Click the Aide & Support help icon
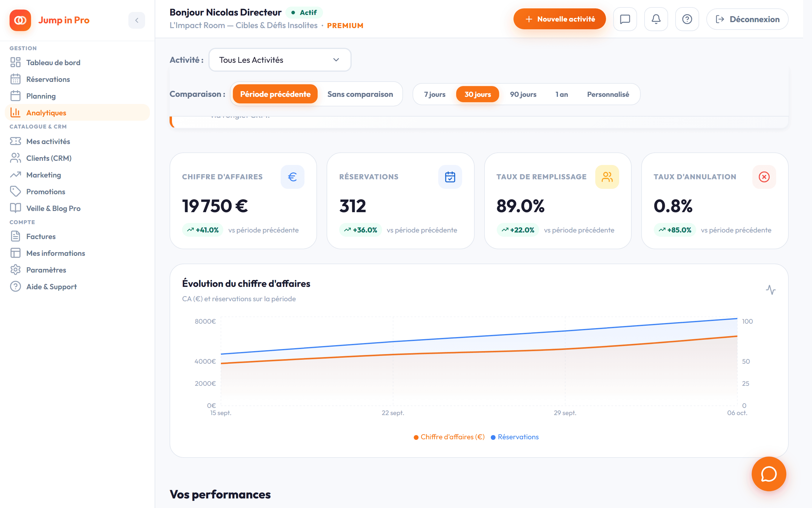812x508 pixels. tap(16, 287)
